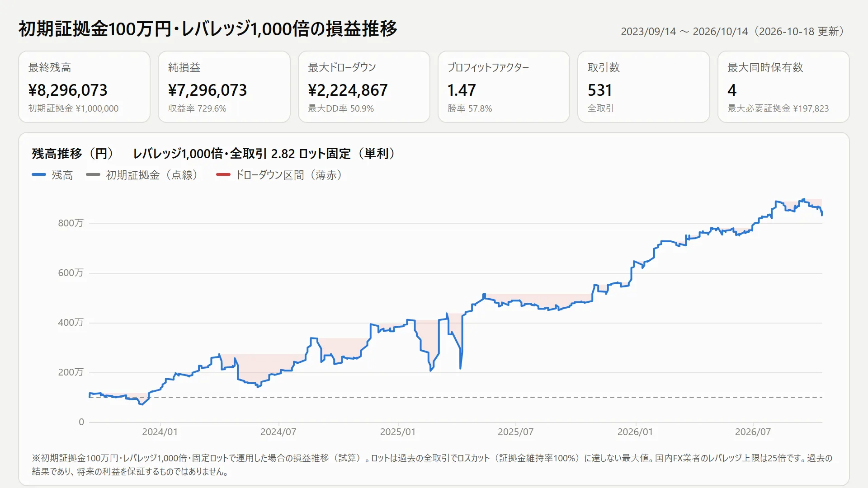Click the 2024/01 x-axis label

pyautogui.click(x=160, y=432)
